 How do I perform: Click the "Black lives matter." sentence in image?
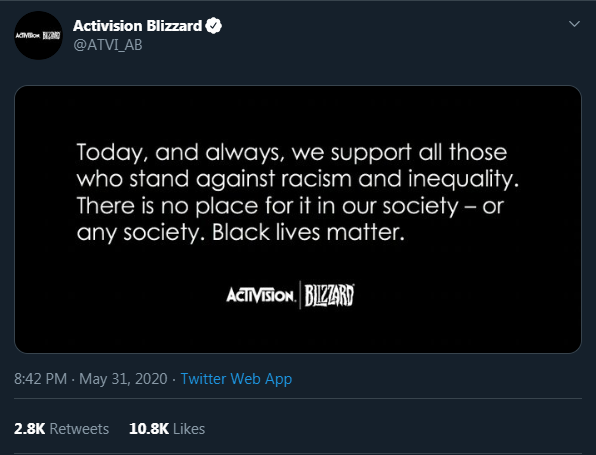pyautogui.click(x=308, y=232)
